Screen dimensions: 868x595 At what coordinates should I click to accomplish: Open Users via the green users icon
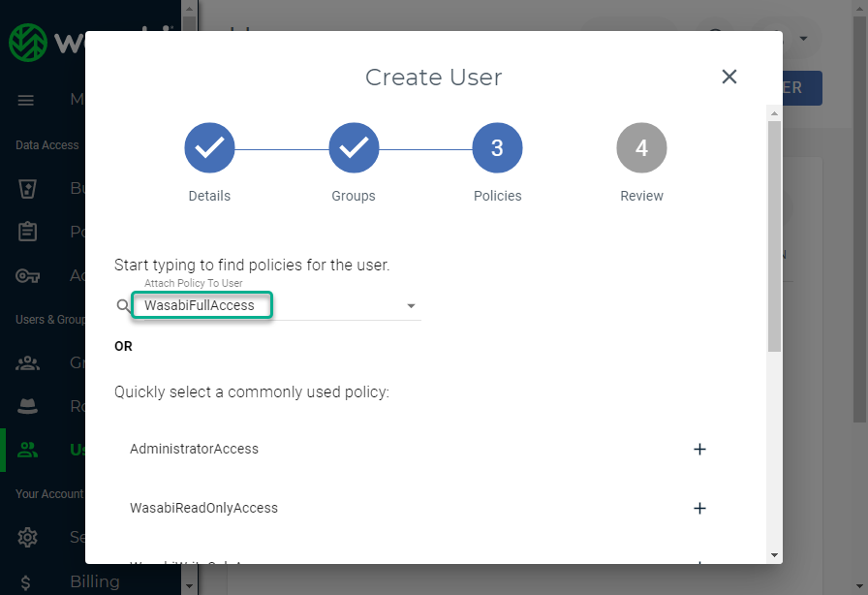pos(27,450)
